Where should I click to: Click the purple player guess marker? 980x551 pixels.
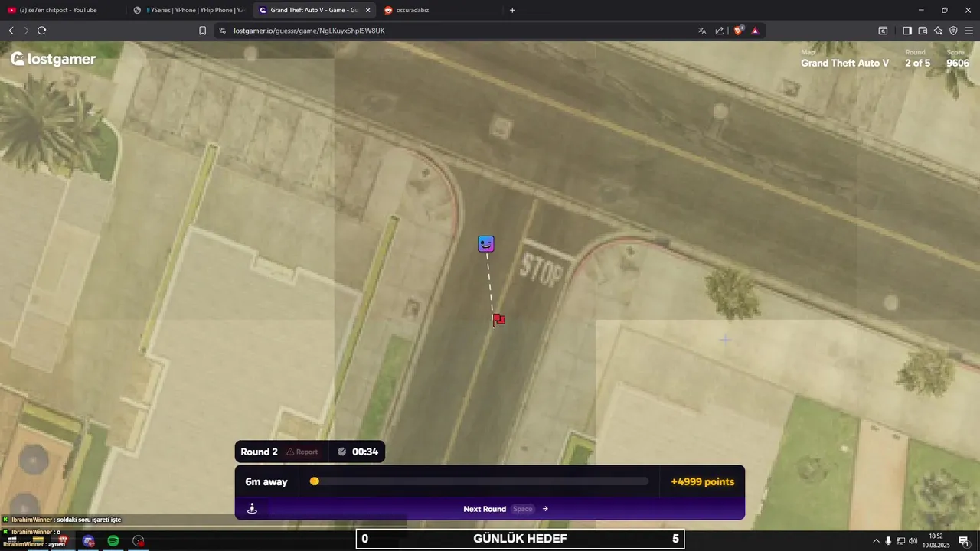(x=486, y=244)
